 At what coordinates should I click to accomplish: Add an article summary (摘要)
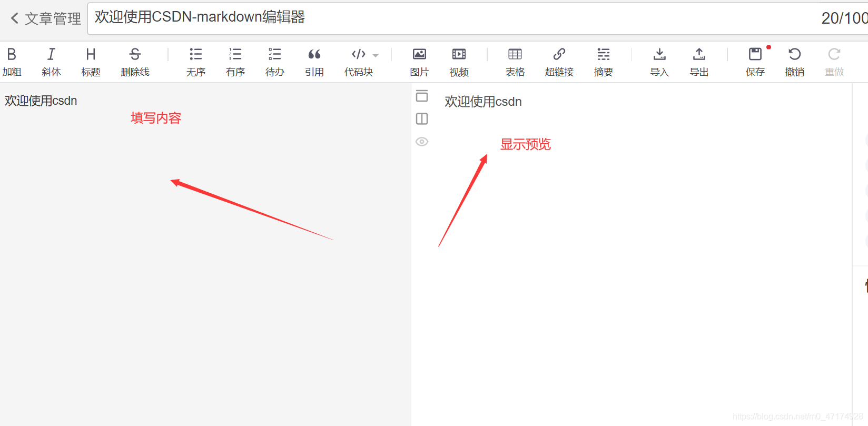click(x=603, y=62)
